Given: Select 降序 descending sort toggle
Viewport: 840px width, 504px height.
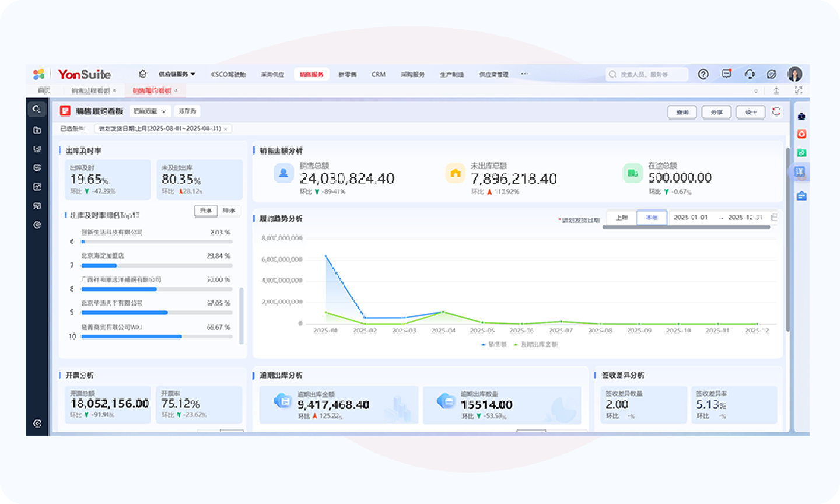Looking at the screenshot, I should pyautogui.click(x=229, y=211).
